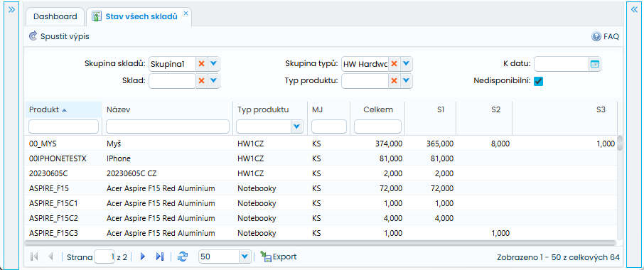Focus the MJ filter input
This screenshot has height=270, width=644.
[329, 126]
